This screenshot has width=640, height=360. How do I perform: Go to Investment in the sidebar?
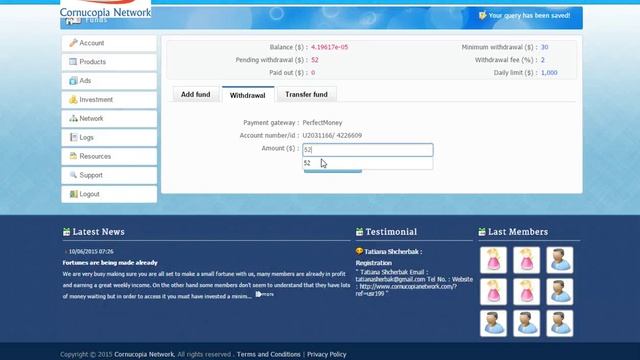pos(109,100)
